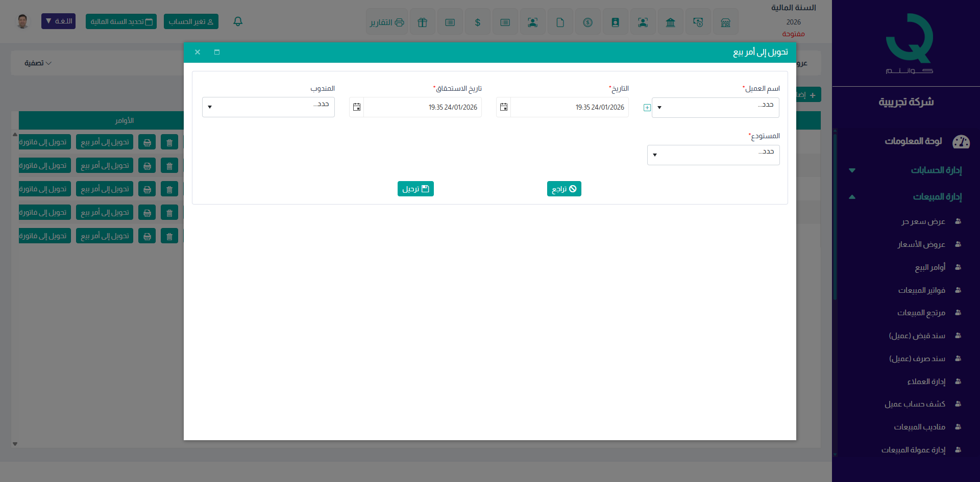Click the gift icon in top toolbar
The width and height of the screenshot is (980, 482).
click(422, 22)
